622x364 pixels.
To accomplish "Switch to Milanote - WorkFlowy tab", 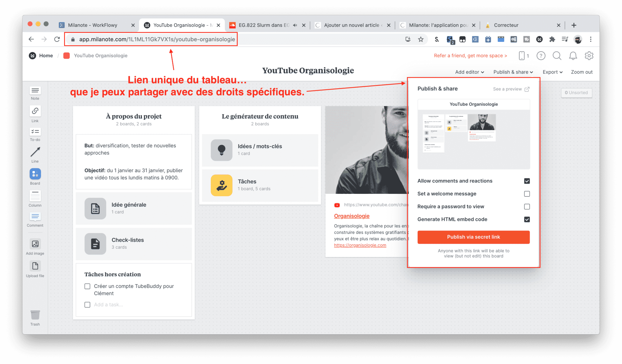I will coord(93,25).
